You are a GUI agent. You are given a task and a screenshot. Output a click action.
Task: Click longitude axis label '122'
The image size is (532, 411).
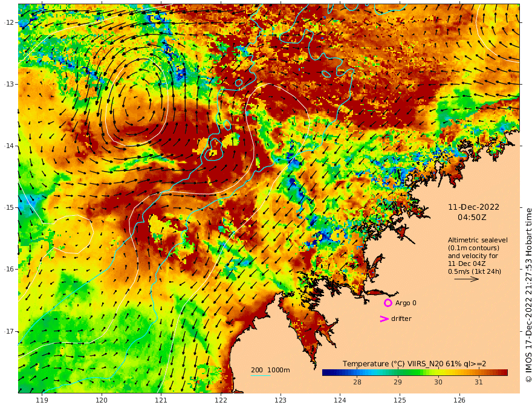point(221,401)
